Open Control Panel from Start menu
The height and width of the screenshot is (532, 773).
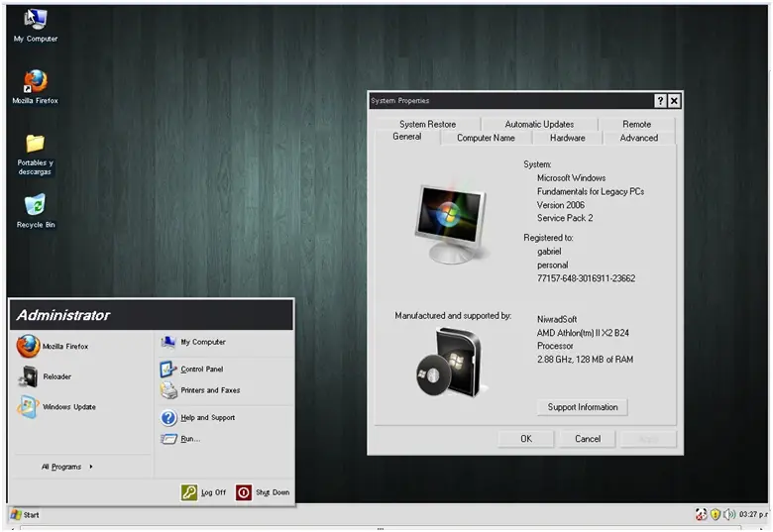192,369
